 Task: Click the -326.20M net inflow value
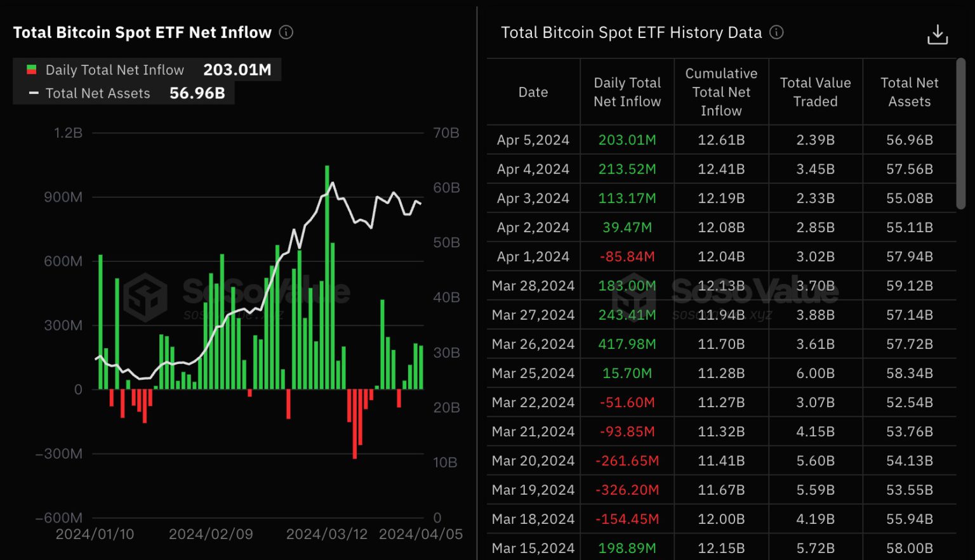pyautogui.click(x=627, y=490)
